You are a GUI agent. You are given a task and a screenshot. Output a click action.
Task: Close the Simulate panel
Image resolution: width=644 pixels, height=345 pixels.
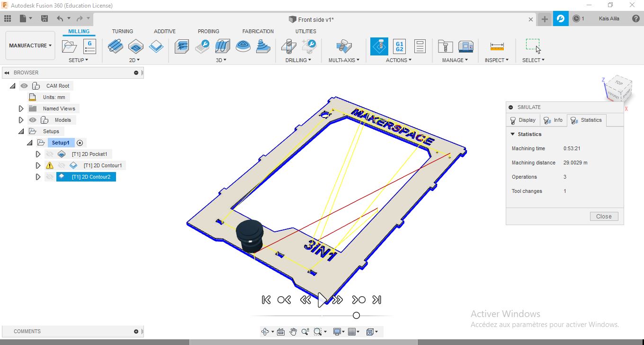coord(604,217)
